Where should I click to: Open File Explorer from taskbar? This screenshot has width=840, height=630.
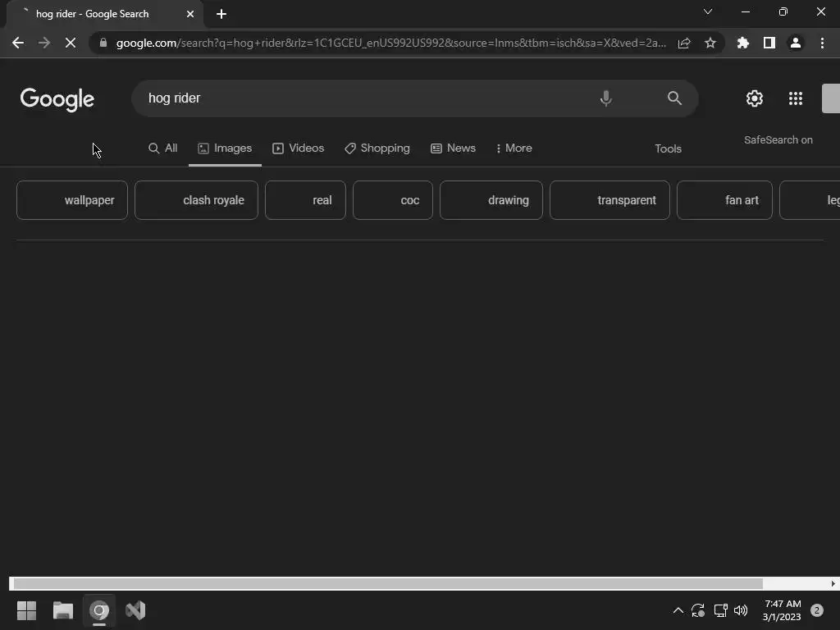pos(62,610)
